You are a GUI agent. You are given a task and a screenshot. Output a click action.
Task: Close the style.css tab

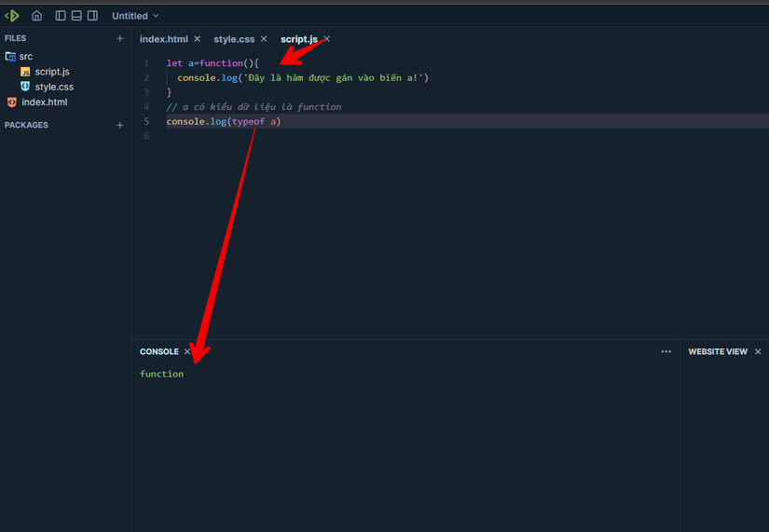click(x=264, y=39)
